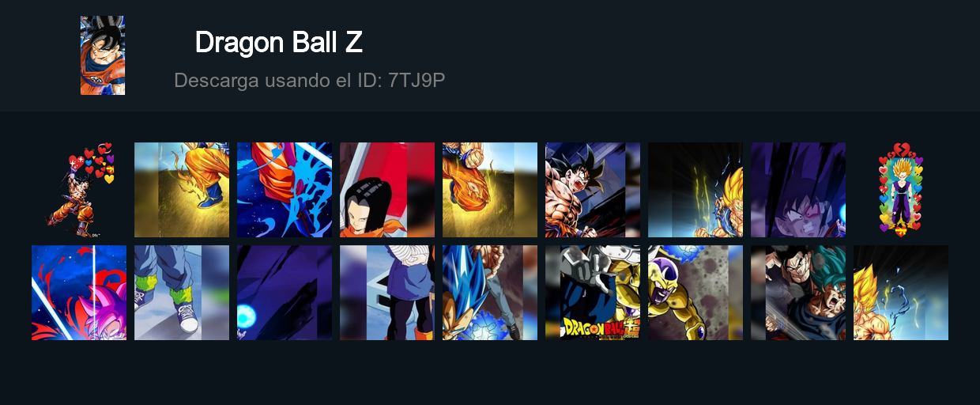Select last-row Super Saiyan blue lightning sticker
The width and height of the screenshot is (980, 405).
click(x=901, y=293)
